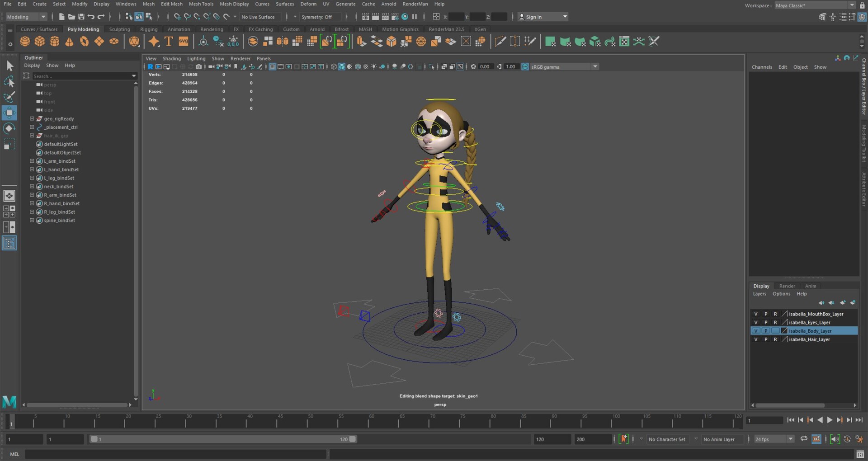This screenshot has width=868, height=461.
Task: Open the Mesh Tools menu
Action: click(x=201, y=4)
